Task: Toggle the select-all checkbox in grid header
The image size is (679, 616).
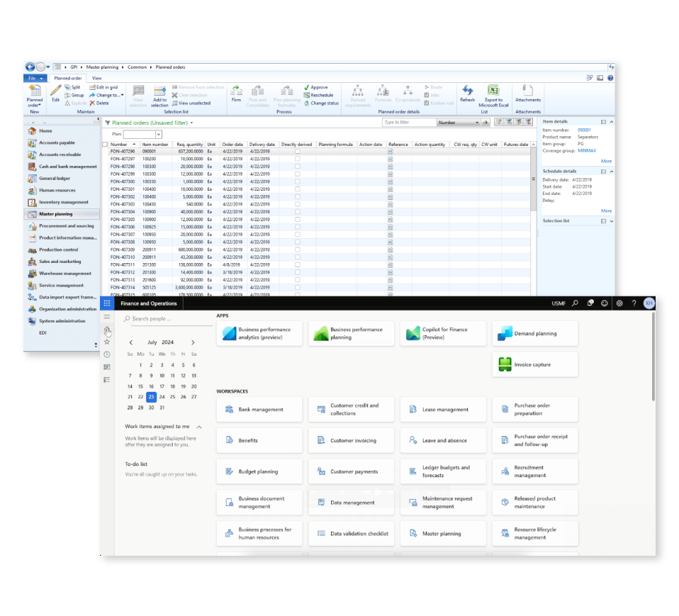Action: coord(105,145)
